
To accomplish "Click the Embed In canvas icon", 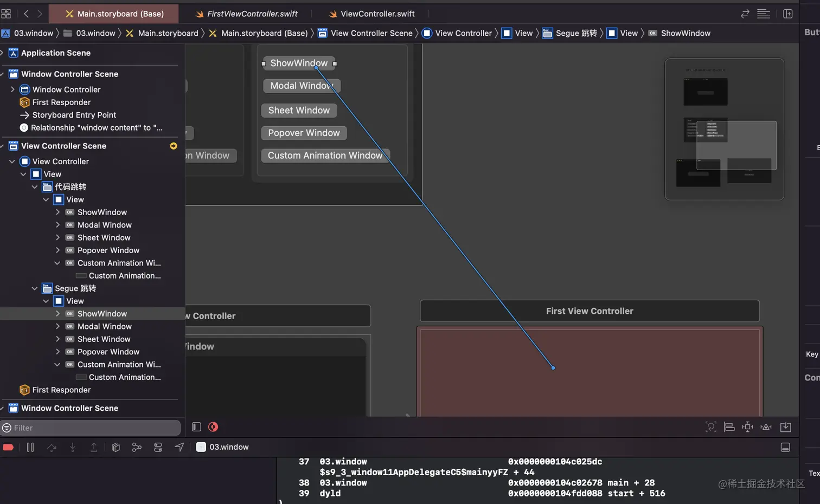I will 785,427.
